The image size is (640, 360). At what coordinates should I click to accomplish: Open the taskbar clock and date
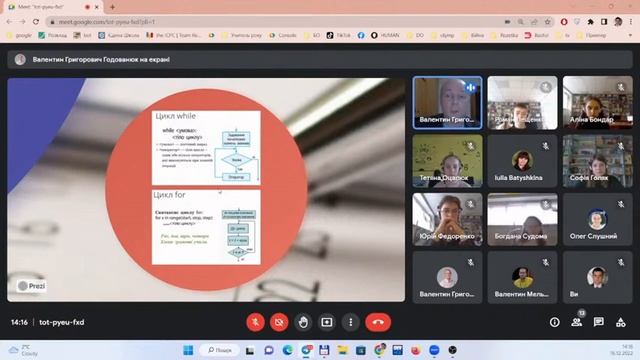pyautogui.click(x=622, y=350)
